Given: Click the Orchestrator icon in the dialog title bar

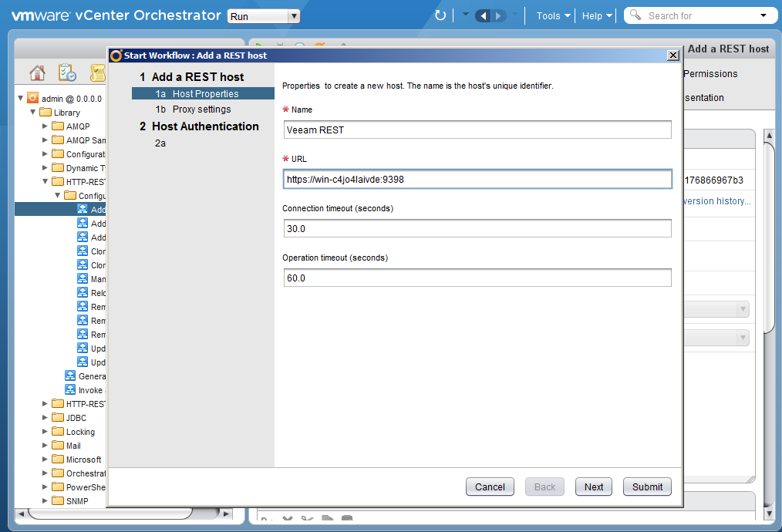Looking at the screenshot, I should (116, 56).
